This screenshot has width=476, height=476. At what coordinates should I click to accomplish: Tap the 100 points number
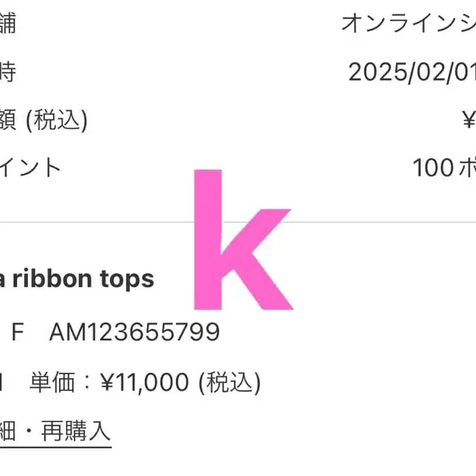pos(432,168)
